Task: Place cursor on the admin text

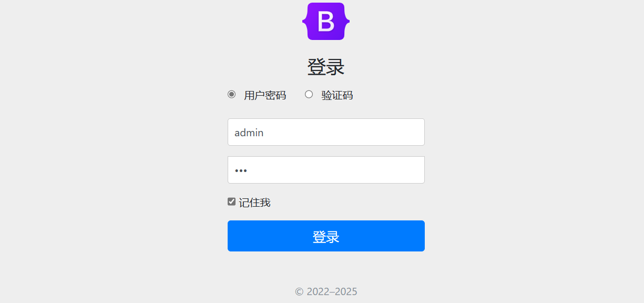Action: (x=249, y=133)
